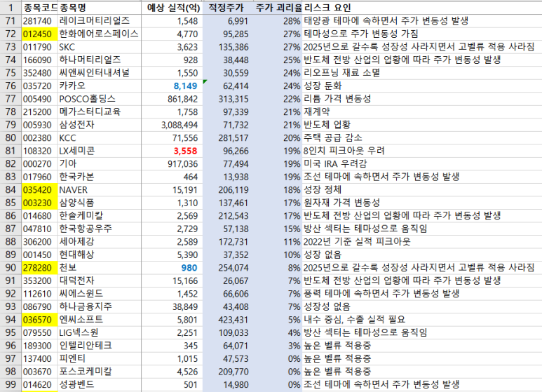542x392 pixels.
Task: Select red value 3,558 for LX세미콘
Action: pos(172,151)
